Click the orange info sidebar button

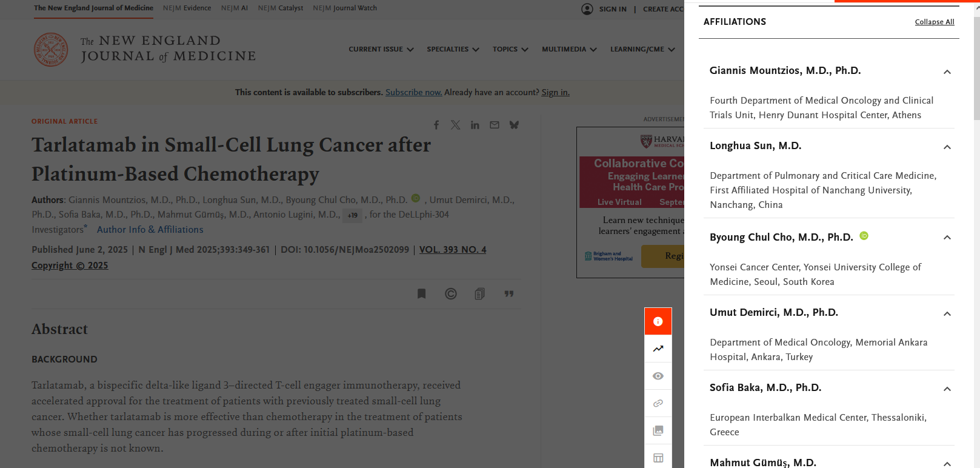(658, 321)
